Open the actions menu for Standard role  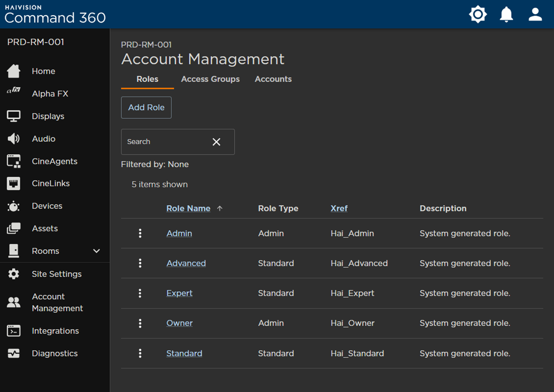point(140,353)
